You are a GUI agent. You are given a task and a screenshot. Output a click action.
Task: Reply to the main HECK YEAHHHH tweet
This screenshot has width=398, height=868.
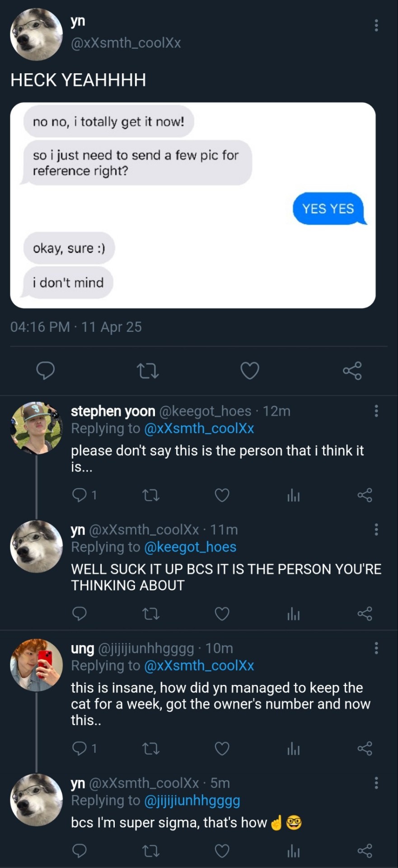point(45,371)
